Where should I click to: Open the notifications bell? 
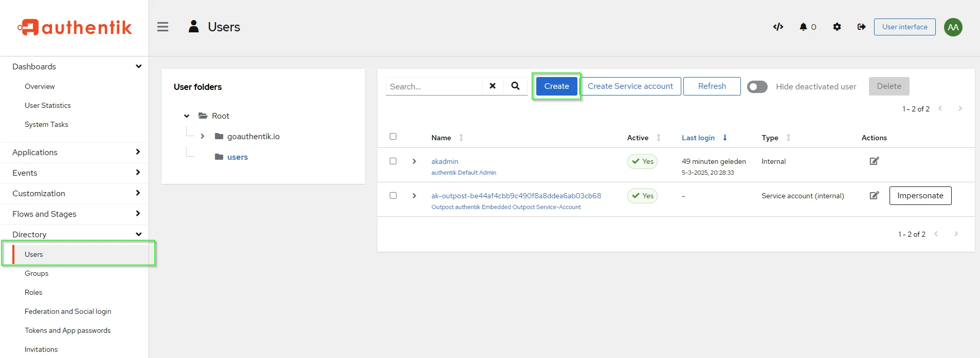tap(804, 27)
